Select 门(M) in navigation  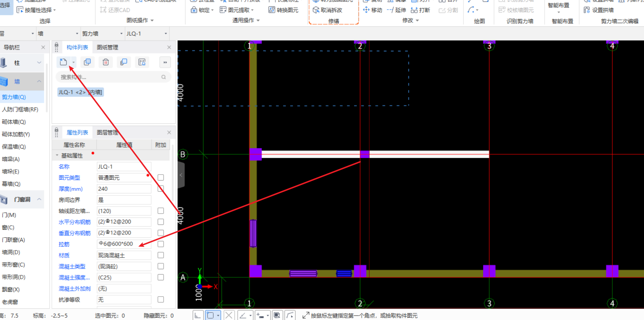(x=9, y=215)
